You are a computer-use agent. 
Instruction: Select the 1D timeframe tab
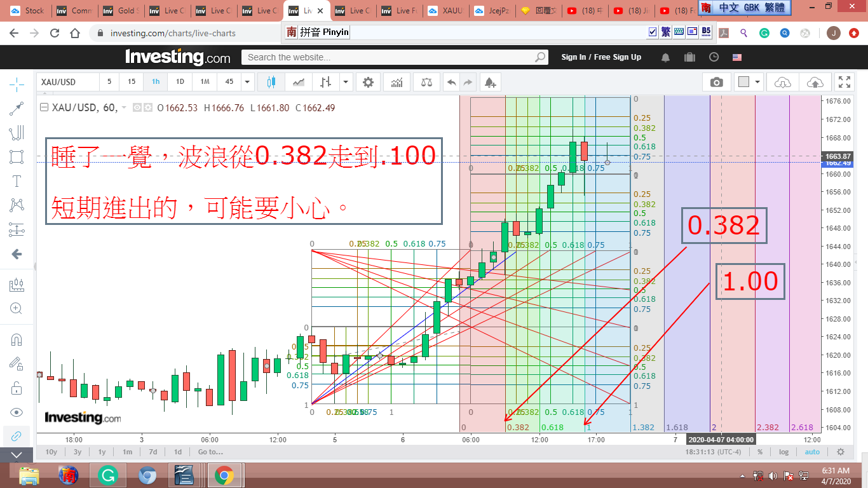tap(180, 82)
